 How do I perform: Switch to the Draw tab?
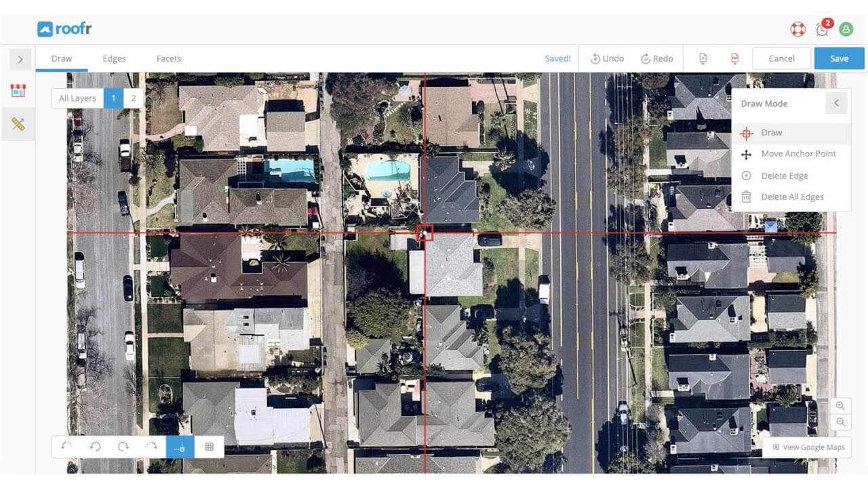[x=62, y=58]
